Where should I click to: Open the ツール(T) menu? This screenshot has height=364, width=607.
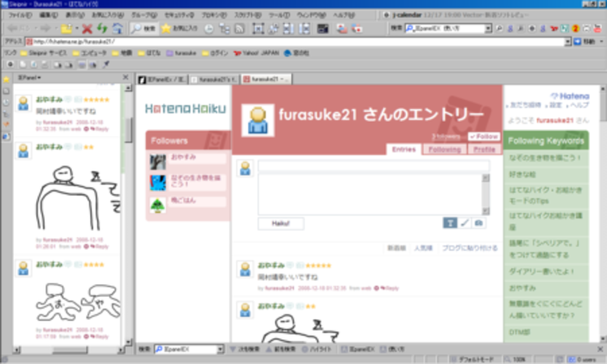(x=280, y=15)
